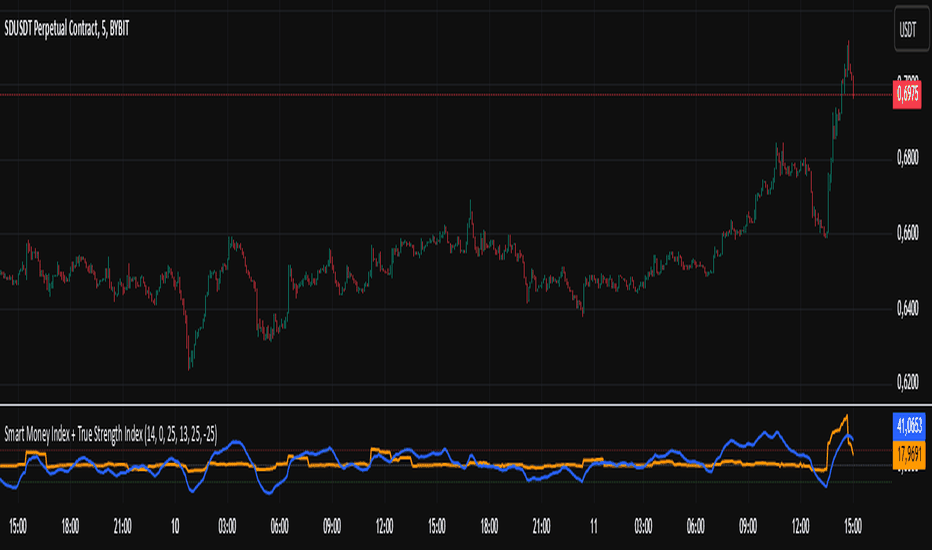This screenshot has height=550, width=932.
Task: Click the 15:00 time label at far left
Action: (18, 526)
